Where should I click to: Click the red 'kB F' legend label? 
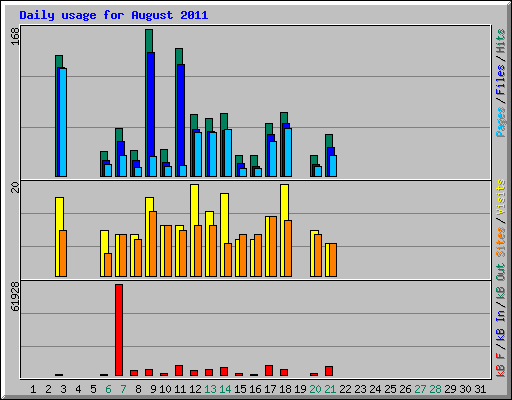(501, 365)
